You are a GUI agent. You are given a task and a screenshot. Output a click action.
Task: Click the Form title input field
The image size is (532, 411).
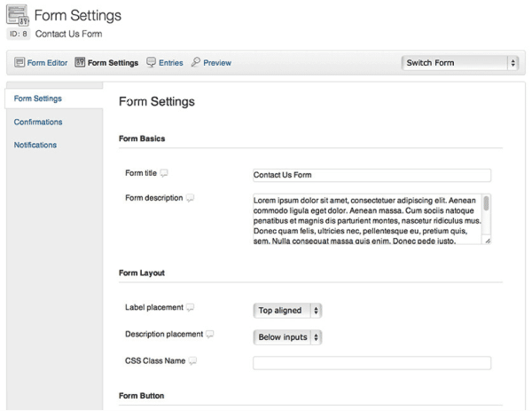(x=372, y=176)
